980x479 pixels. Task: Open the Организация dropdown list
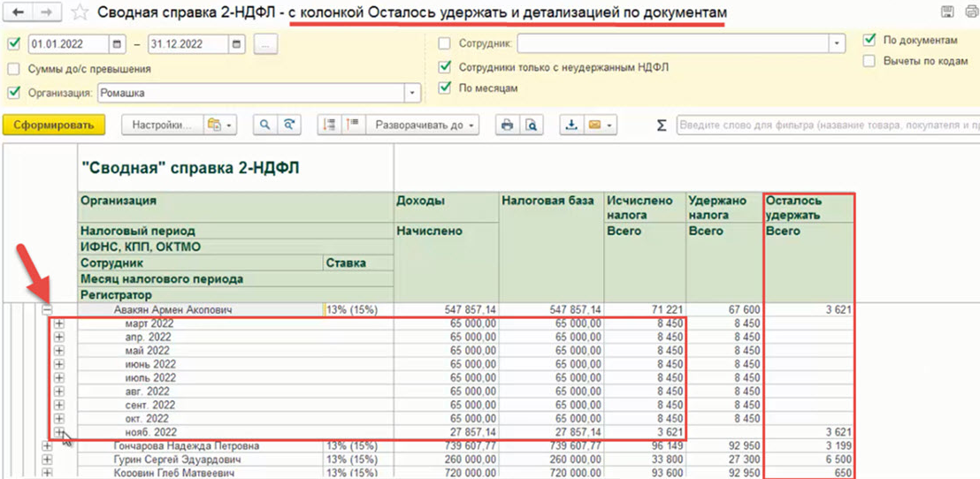[x=412, y=93]
